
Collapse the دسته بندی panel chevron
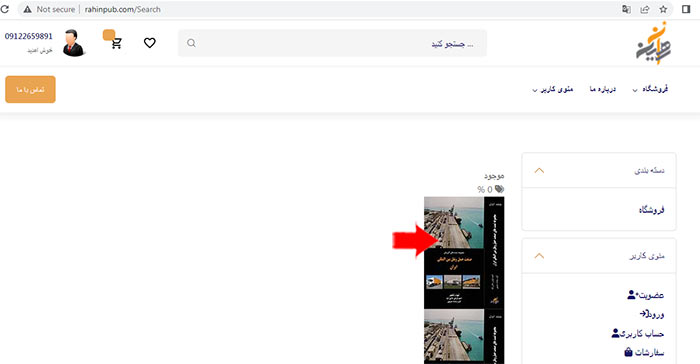[x=539, y=171]
